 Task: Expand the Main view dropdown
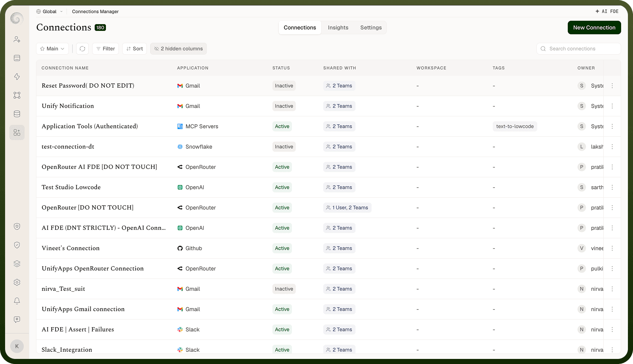[52, 49]
